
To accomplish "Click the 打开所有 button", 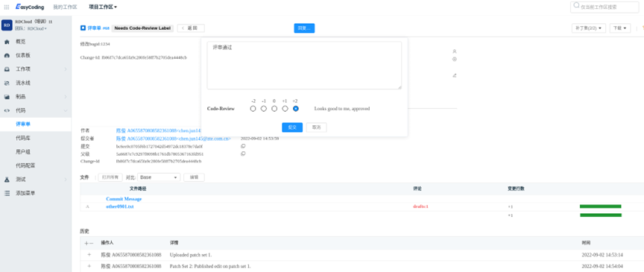I will tap(110, 177).
